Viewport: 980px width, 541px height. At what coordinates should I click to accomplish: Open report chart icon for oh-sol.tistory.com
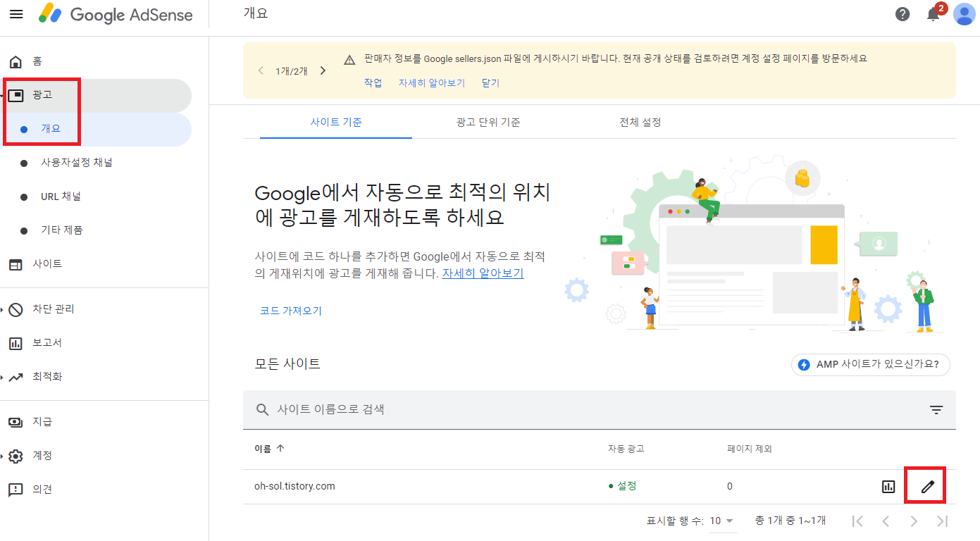tap(888, 487)
